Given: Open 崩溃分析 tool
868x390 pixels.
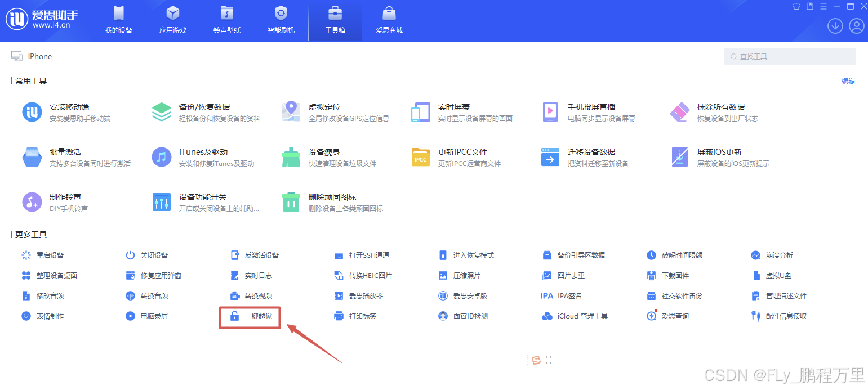Looking at the screenshot, I should [x=772, y=255].
